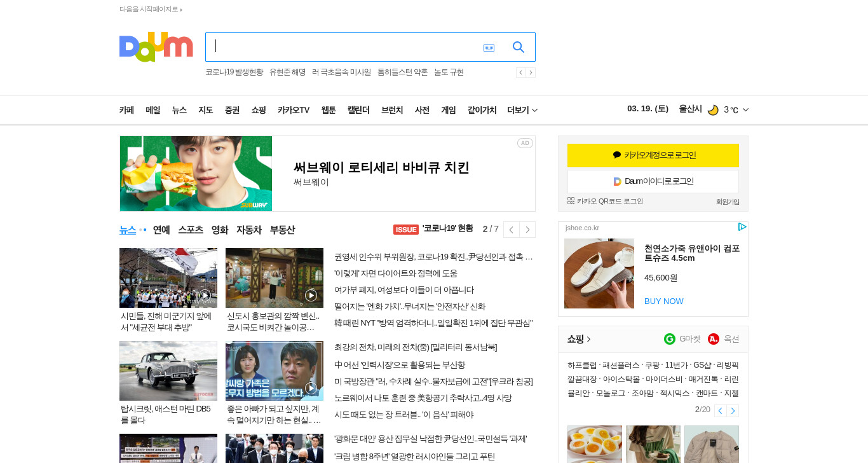The image size is (868, 463).
Task: Click the white platform shoe ad image
Action: pyautogui.click(x=599, y=273)
